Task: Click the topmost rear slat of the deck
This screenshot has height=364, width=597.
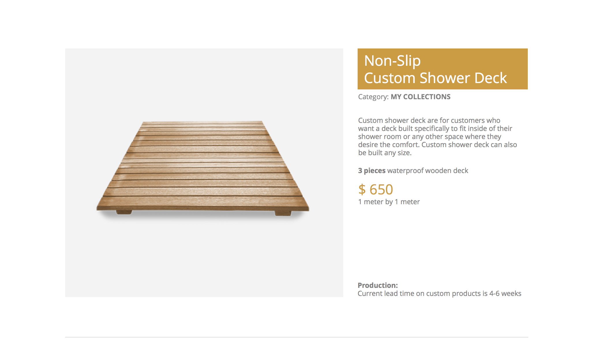Action: tap(202, 123)
